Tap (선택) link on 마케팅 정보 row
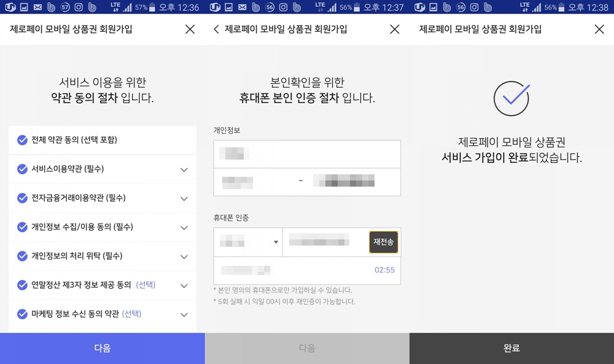The image size is (614, 364). pos(131,314)
